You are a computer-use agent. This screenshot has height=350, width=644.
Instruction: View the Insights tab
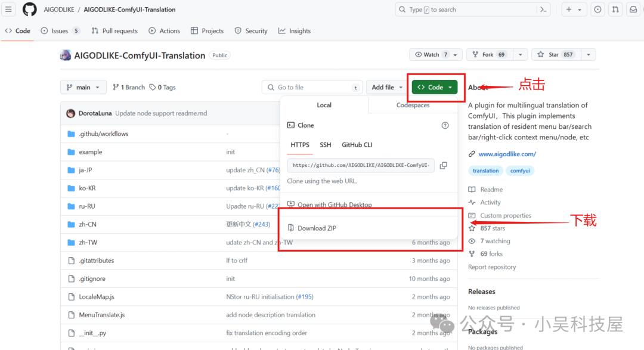(x=295, y=31)
